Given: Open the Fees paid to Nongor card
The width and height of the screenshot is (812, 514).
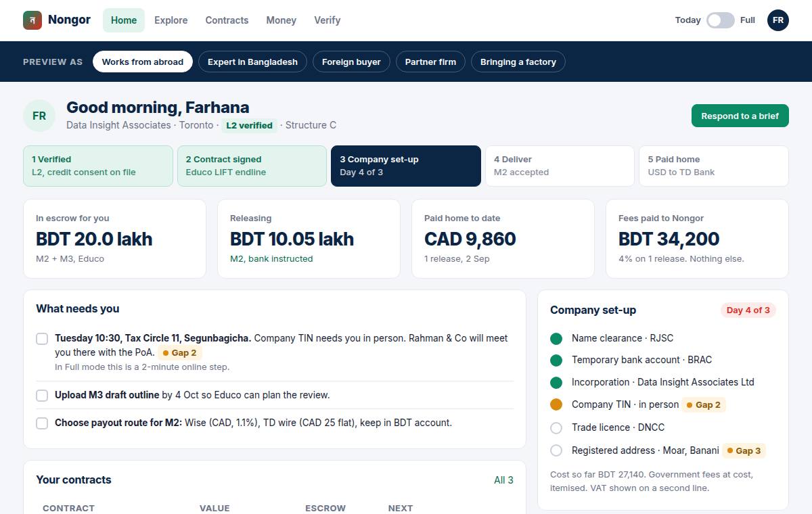Looking at the screenshot, I should pos(697,239).
